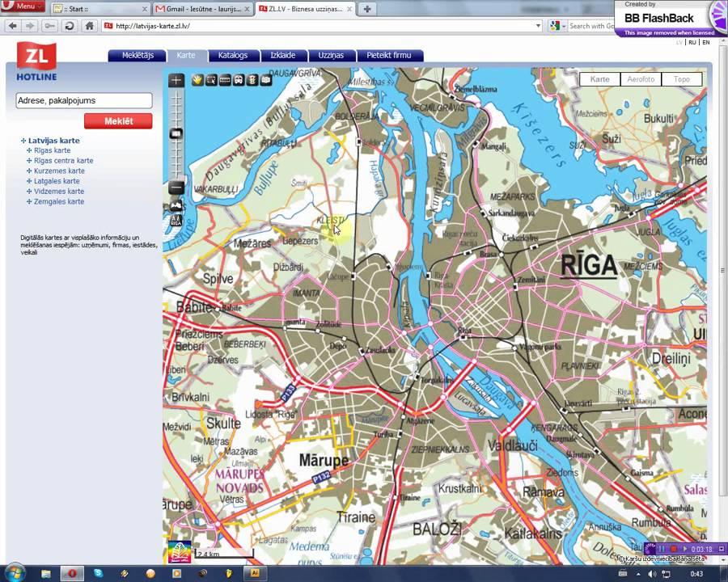This screenshot has height=582, width=728.
Task: Toggle the traffic light layer icon
Action: point(252,80)
